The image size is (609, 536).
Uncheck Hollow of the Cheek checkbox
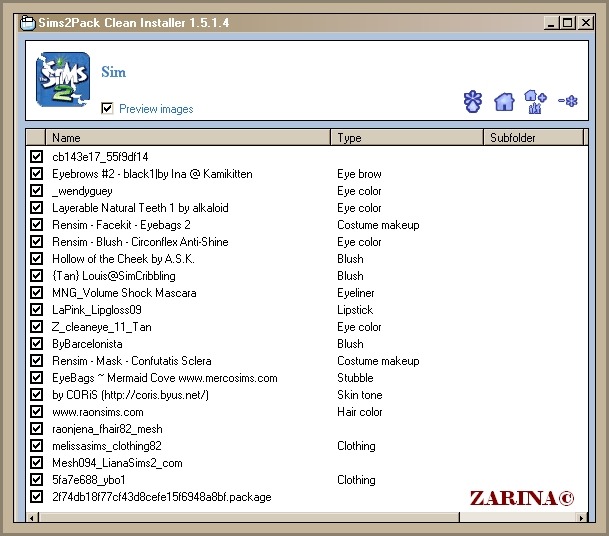coord(37,259)
